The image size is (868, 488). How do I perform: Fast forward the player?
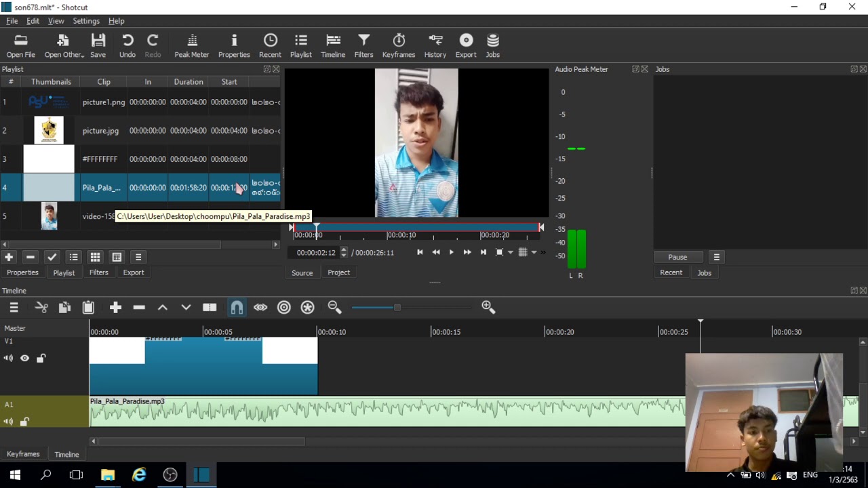(467, 252)
